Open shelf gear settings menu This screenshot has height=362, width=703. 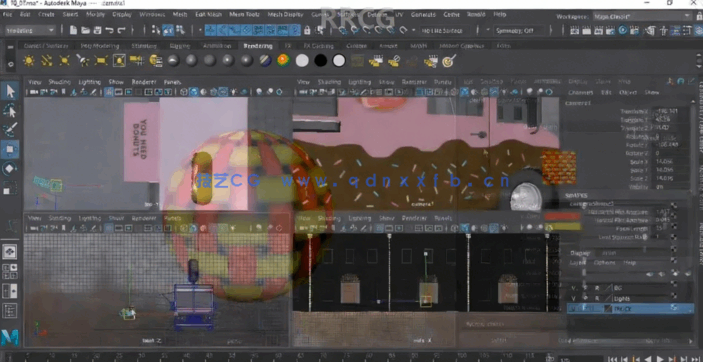click(11, 64)
